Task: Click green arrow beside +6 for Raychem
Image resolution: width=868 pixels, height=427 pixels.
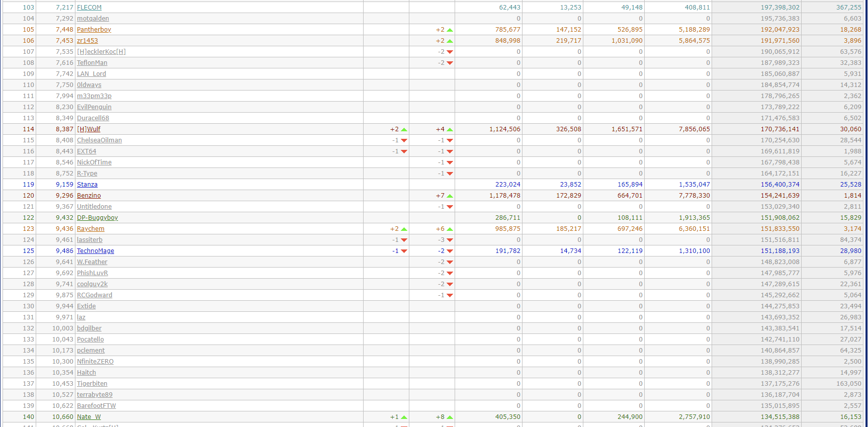Action: (x=450, y=229)
